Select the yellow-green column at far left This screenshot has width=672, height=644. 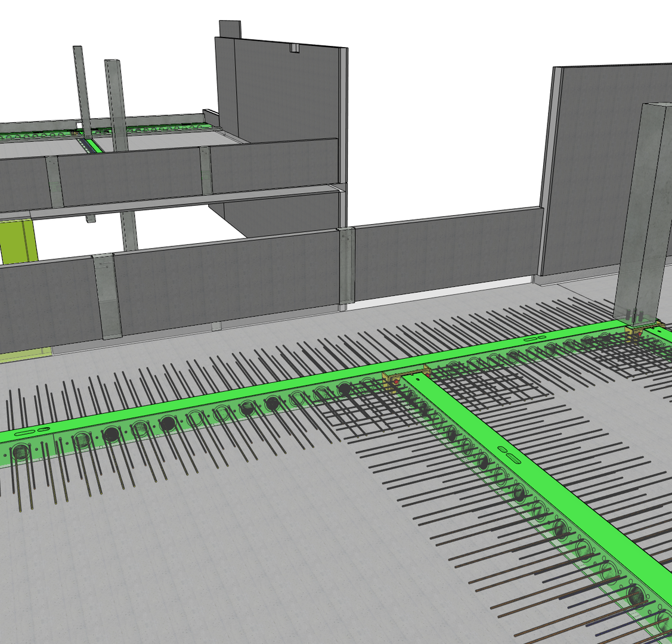coord(18,241)
